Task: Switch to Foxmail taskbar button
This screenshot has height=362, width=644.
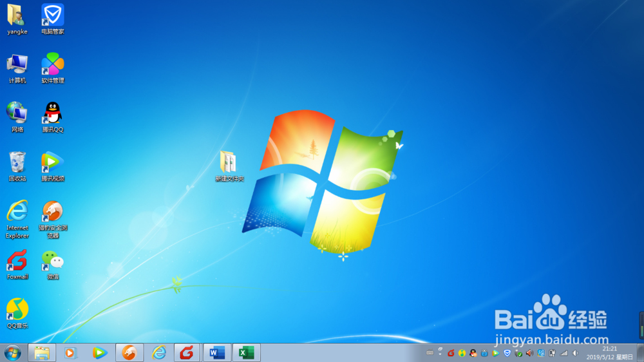Action: pyautogui.click(x=187, y=353)
